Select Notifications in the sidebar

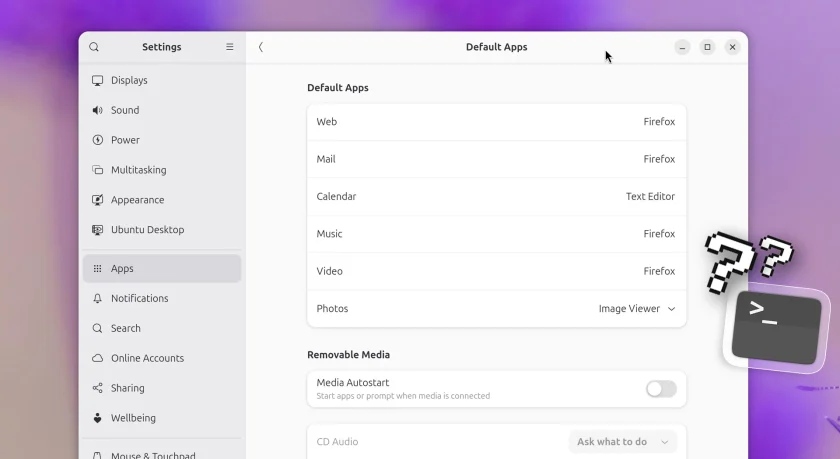[x=162, y=298]
